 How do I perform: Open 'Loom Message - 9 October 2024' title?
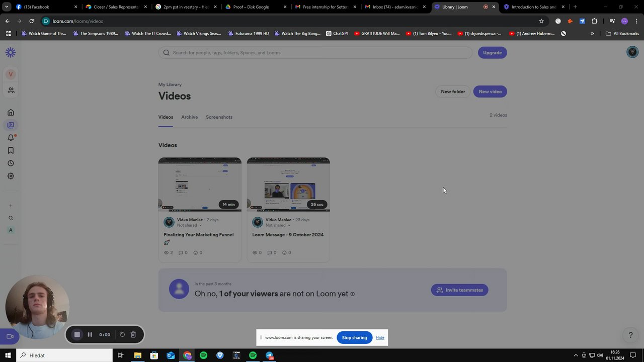click(x=288, y=235)
